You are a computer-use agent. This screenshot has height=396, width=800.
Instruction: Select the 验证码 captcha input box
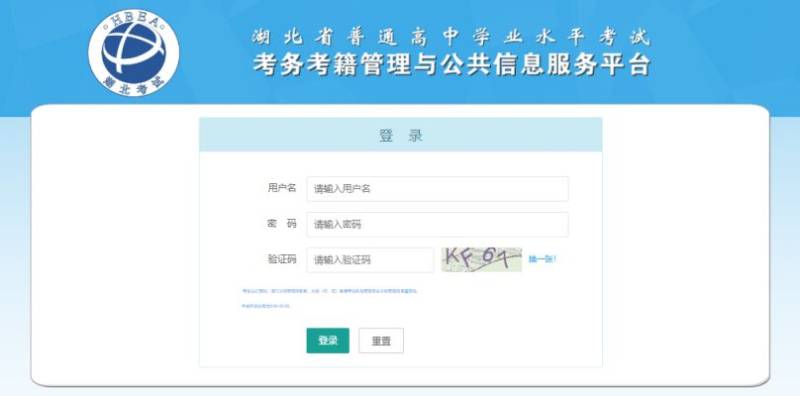pos(370,260)
